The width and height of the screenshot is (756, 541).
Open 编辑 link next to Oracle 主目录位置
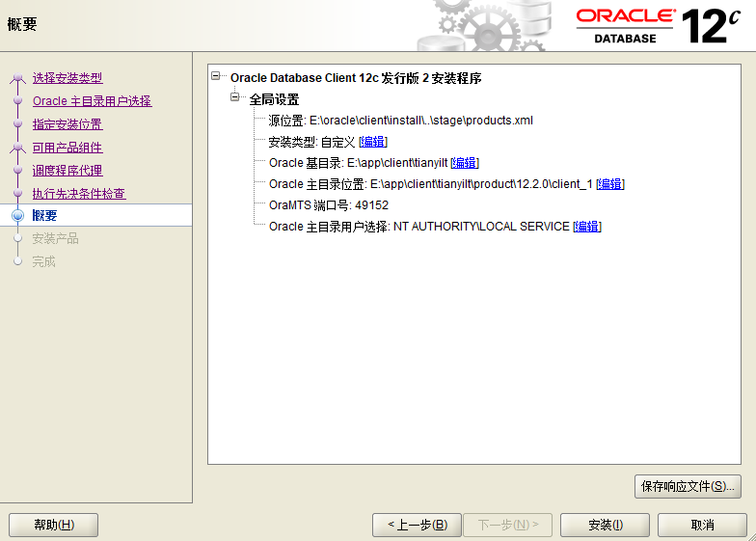(609, 184)
